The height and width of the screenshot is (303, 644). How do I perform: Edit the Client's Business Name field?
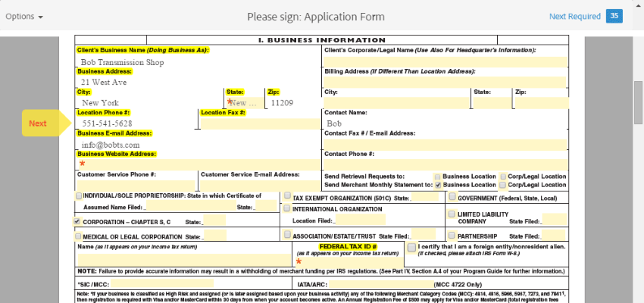[x=199, y=62]
